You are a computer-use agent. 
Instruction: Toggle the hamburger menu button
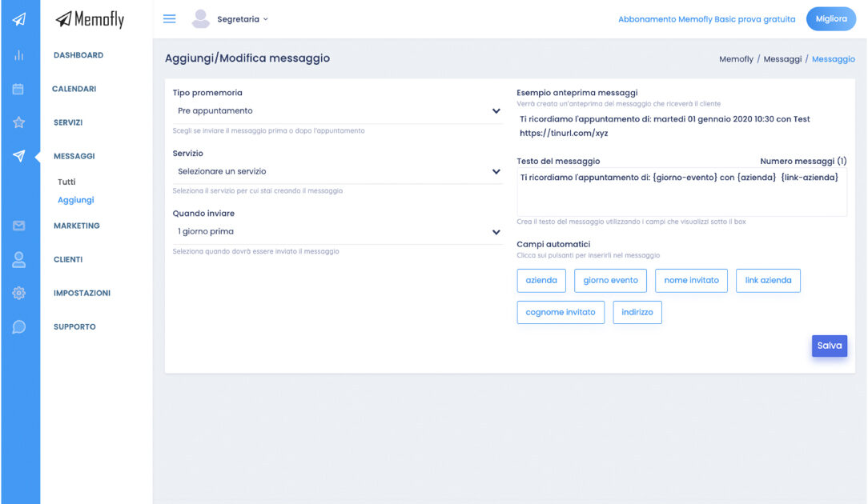(170, 19)
